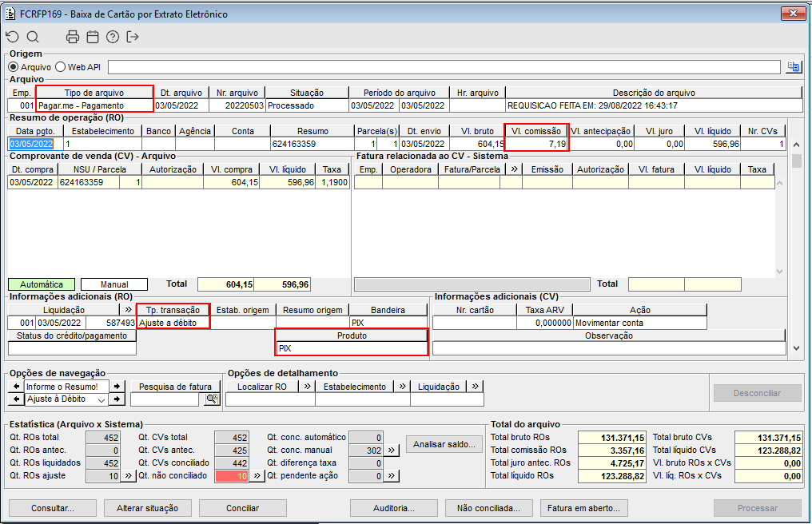Click the Vl. líquido column header in RO table
The height and width of the screenshot is (524, 812).
tap(713, 131)
